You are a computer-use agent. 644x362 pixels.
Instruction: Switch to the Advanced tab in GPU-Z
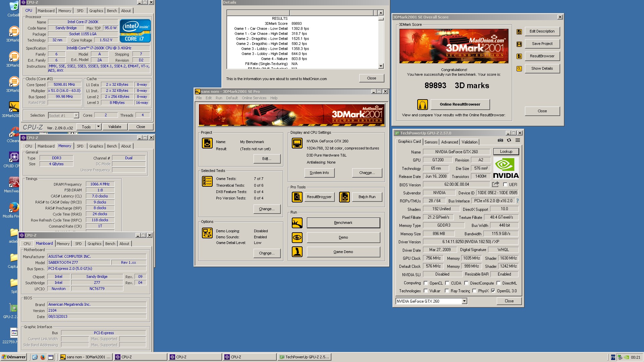(x=449, y=142)
